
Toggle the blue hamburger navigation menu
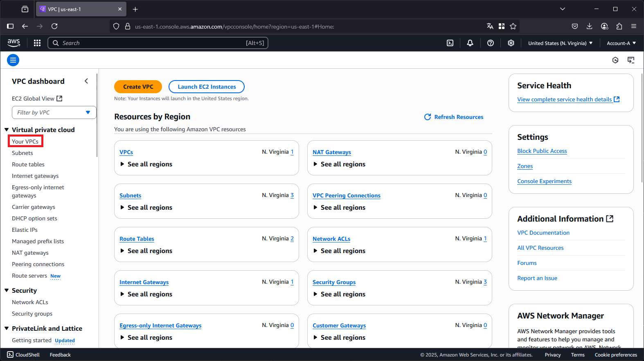[13, 60]
